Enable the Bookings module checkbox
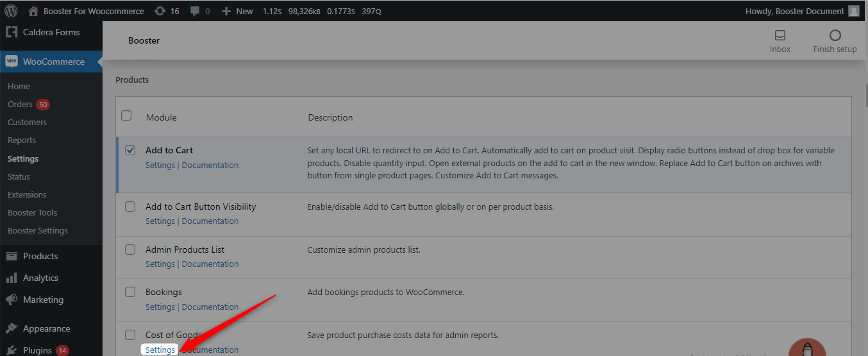868x356 pixels. pyautogui.click(x=130, y=292)
